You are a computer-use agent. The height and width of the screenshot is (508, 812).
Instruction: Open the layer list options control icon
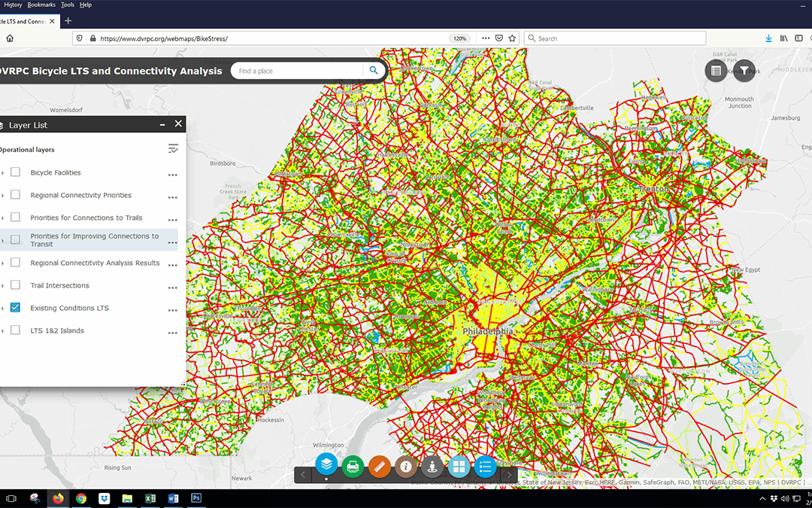click(x=173, y=149)
